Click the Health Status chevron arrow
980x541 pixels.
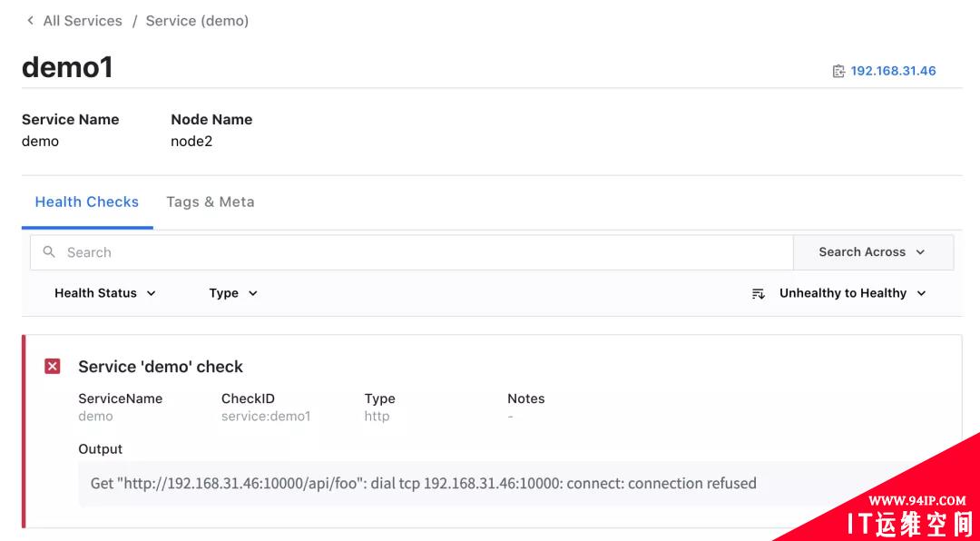(152, 293)
